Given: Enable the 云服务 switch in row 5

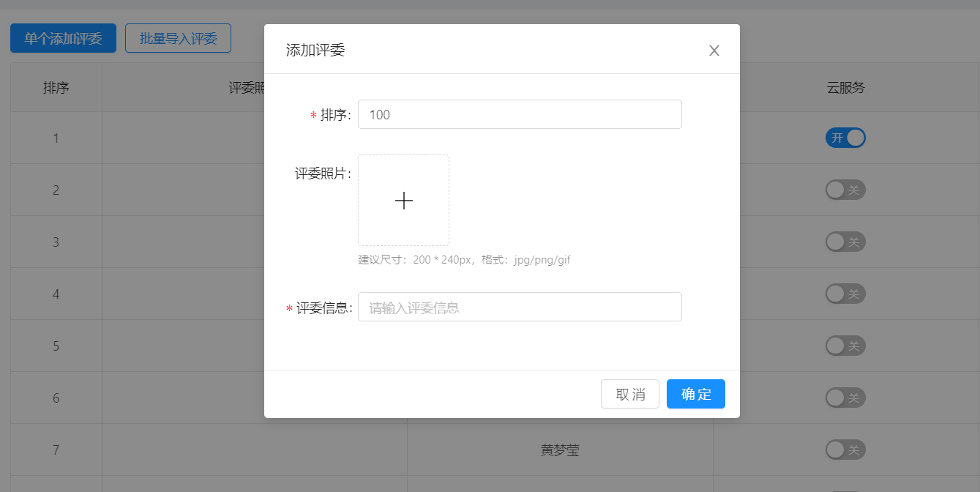Looking at the screenshot, I should pyautogui.click(x=845, y=346).
